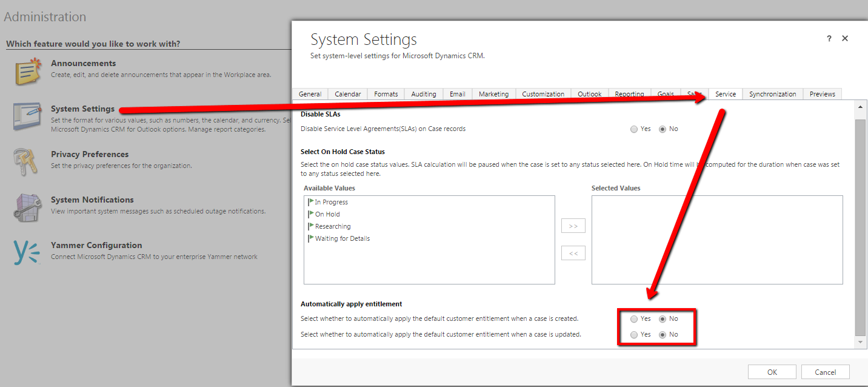Select the On Hold flag item
The image size is (868, 387).
pos(327,214)
